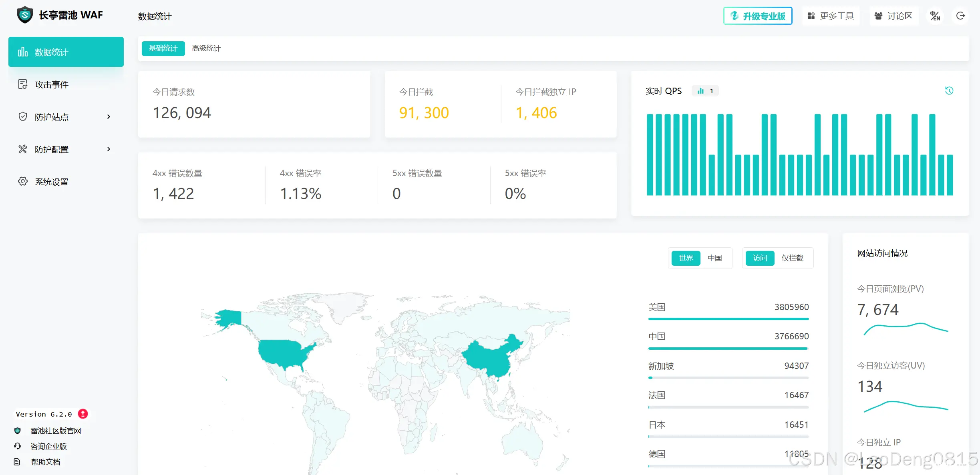The image size is (980, 475).
Task: Click the PV trend sparkline chart
Action: (906, 329)
